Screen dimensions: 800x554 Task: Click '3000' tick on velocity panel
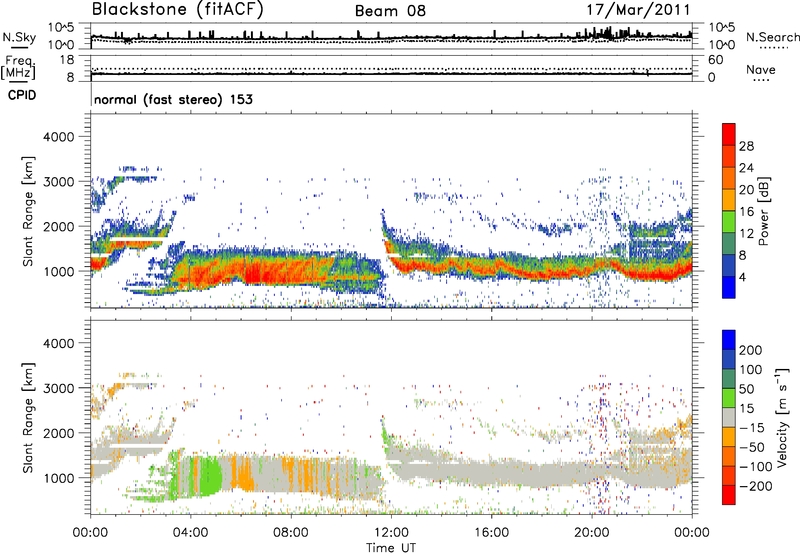(x=59, y=388)
